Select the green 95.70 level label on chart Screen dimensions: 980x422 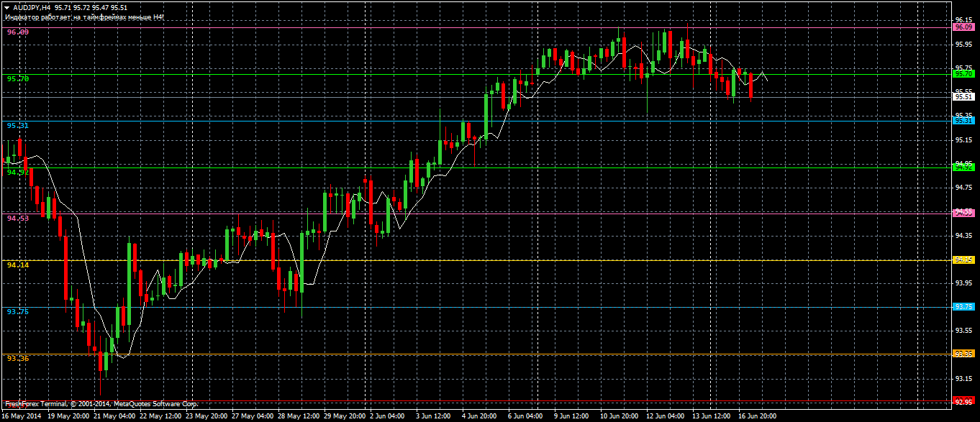coord(18,78)
